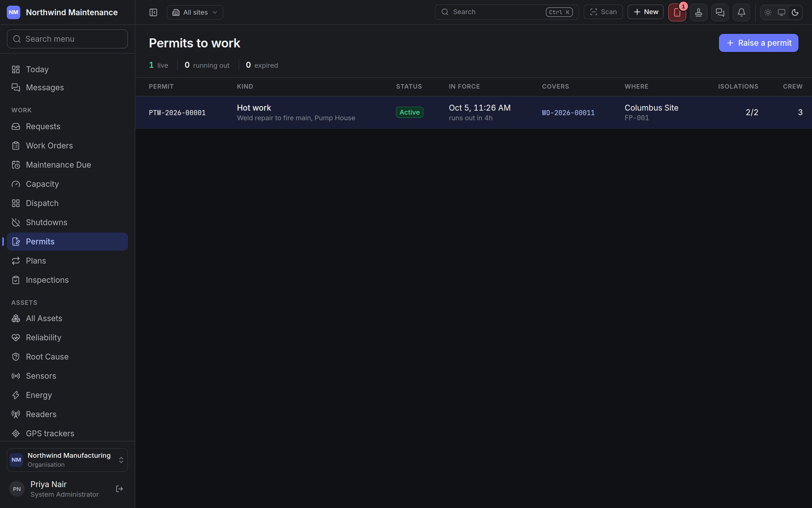Viewport: 812px width, 508px height.
Task: Open Reliability heart icon item
Action: [67, 337]
